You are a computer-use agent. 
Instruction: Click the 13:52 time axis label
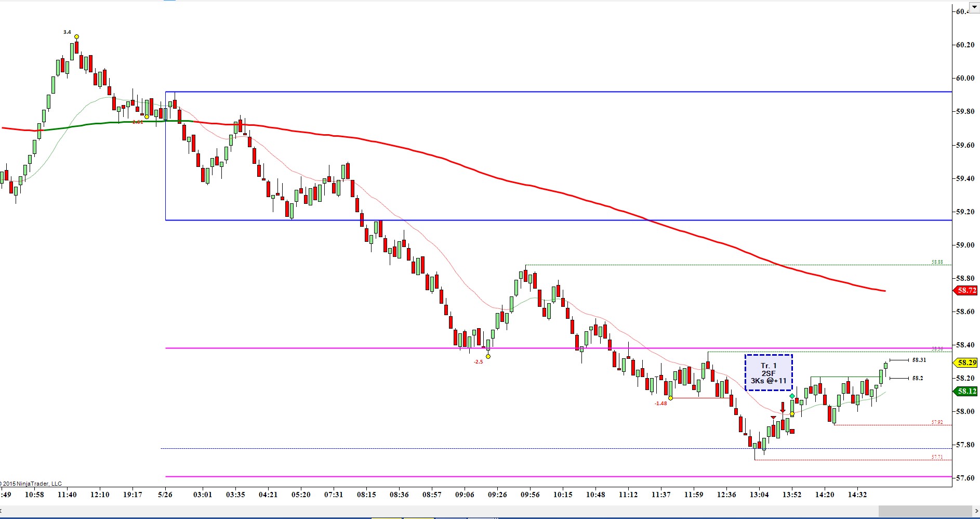click(x=792, y=495)
